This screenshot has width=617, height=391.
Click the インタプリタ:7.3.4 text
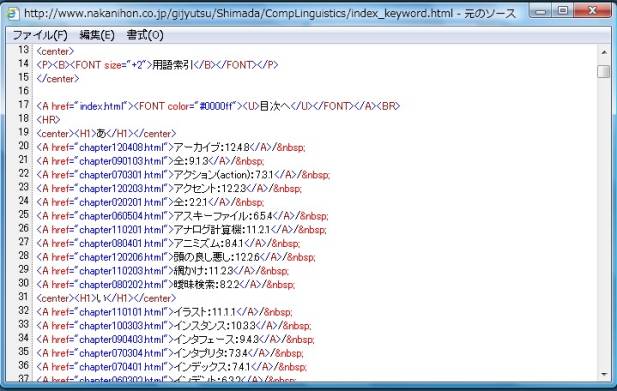211,353
